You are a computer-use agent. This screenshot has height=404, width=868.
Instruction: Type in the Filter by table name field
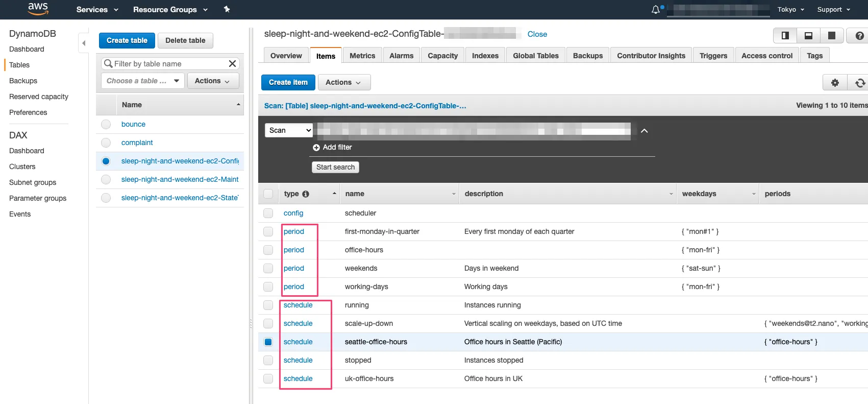coord(168,64)
